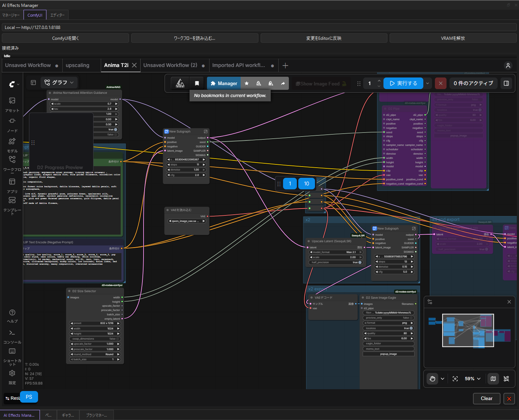Open the Help (ヘルプ) icon in sidebar
This screenshot has width=519, height=420.
point(12,316)
